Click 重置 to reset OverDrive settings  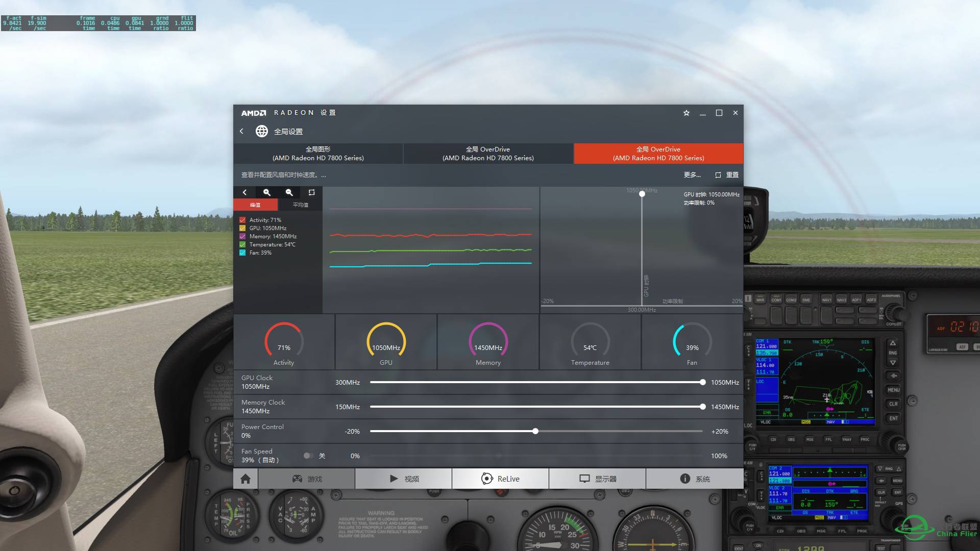point(732,174)
